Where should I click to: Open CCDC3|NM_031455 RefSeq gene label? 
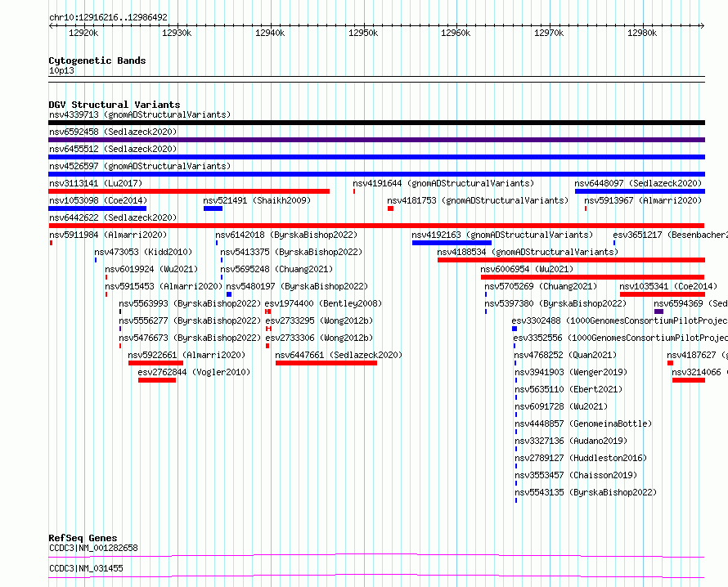(x=86, y=568)
